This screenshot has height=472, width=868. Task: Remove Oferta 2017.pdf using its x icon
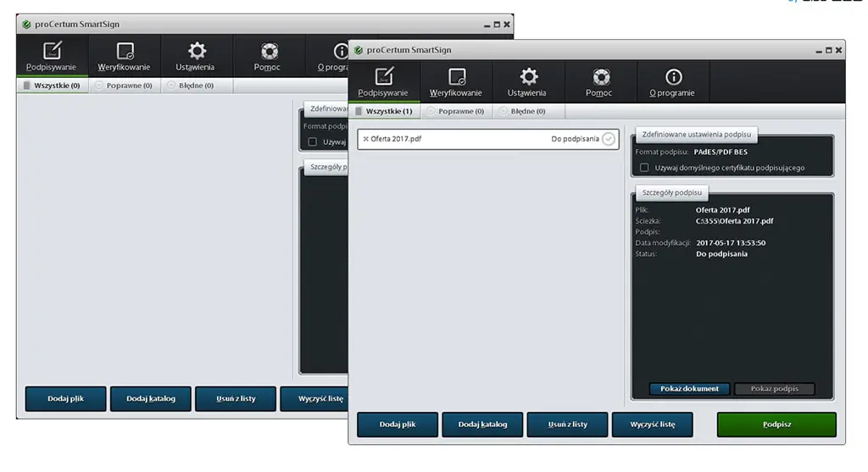pos(365,139)
